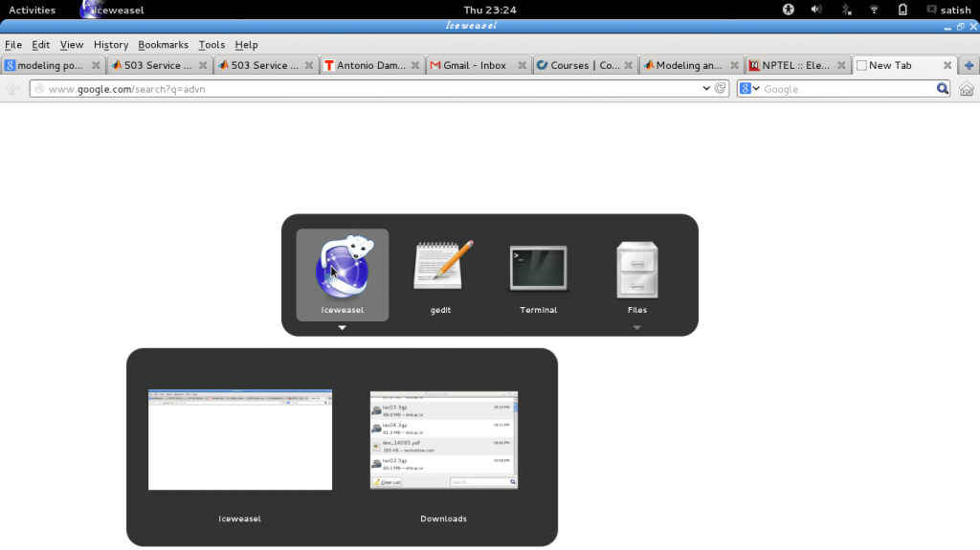Open the Help menu
The image size is (980, 550).
(x=246, y=44)
